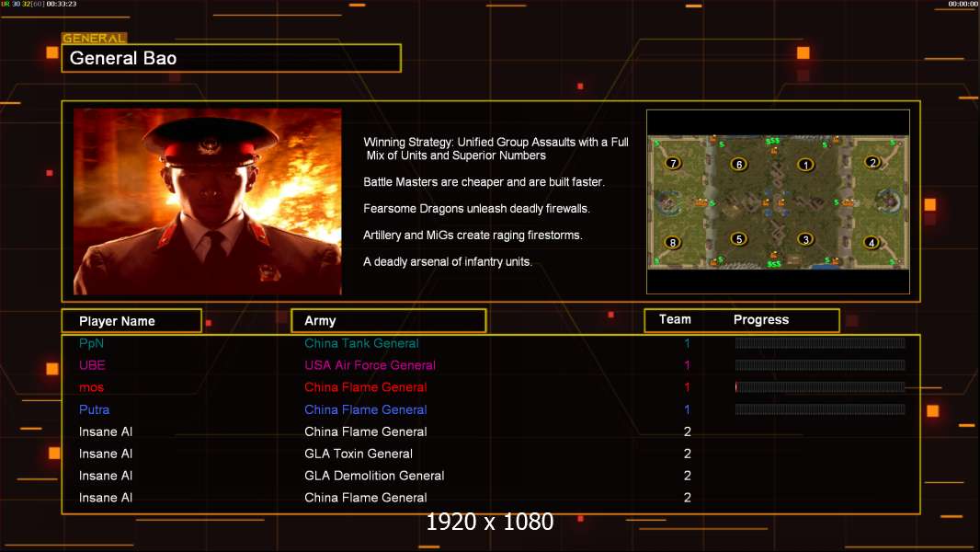Click GLA Toxin General army entry

[x=359, y=454]
